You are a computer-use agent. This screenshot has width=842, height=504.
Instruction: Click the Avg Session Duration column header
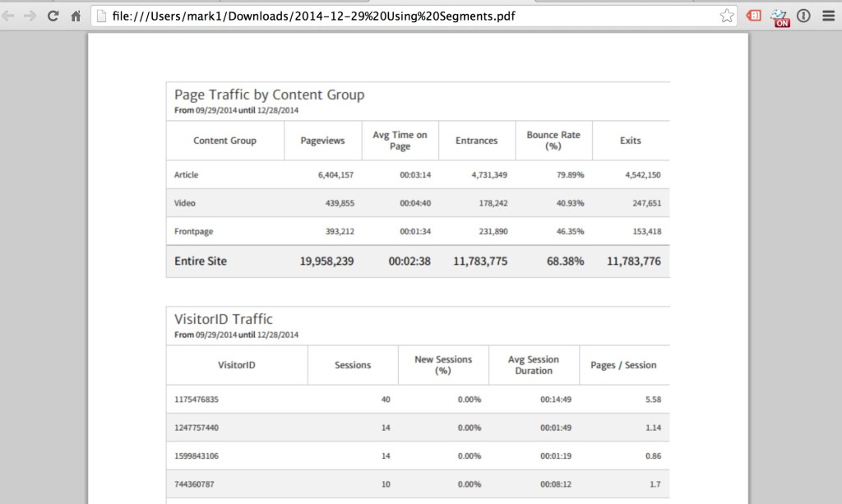[533, 365]
